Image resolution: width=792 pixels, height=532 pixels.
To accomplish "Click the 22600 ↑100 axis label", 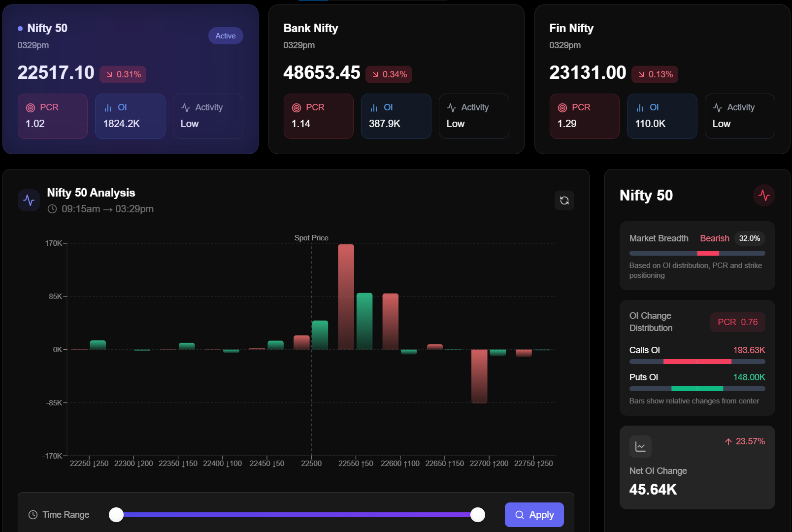I will (400, 464).
